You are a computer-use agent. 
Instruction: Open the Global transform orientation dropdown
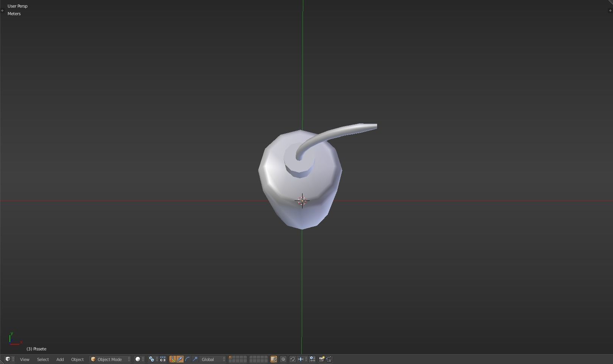213,359
